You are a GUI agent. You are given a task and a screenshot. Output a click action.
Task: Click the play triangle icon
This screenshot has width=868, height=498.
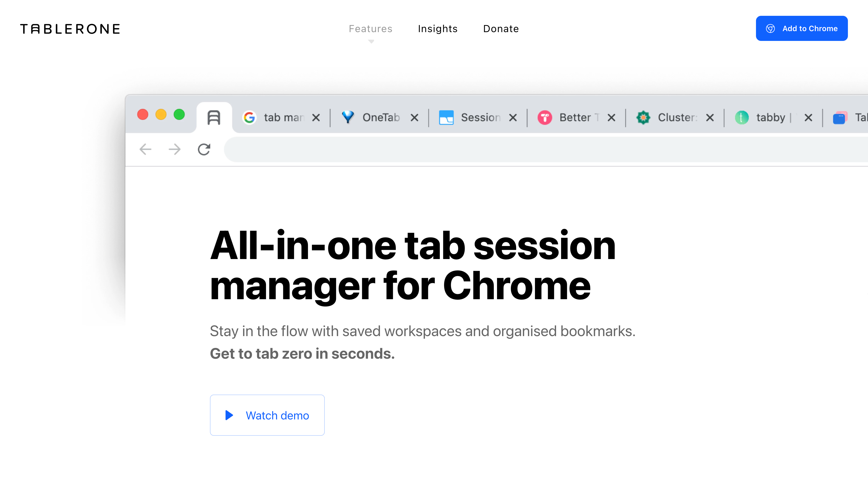point(229,415)
